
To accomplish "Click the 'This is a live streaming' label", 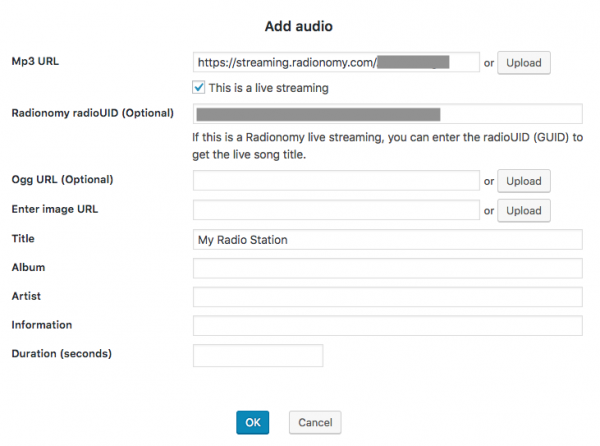I will coord(270,88).
